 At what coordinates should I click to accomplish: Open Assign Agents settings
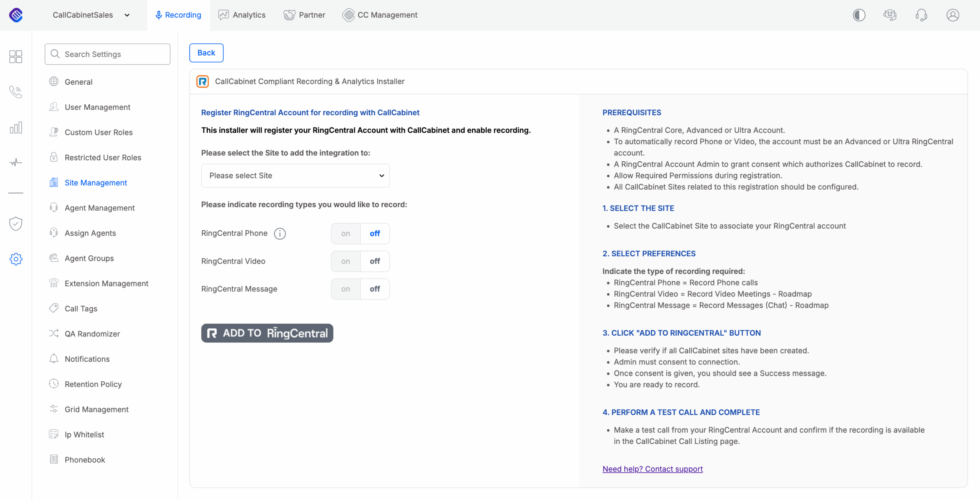(90, 233)
